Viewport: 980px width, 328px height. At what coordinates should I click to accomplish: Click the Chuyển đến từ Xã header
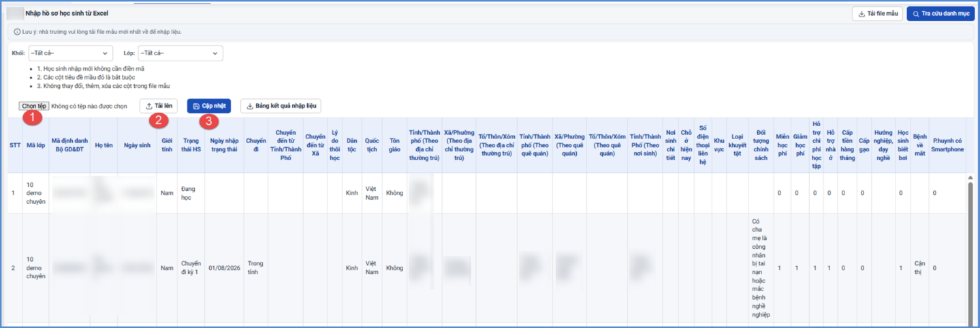(315, 145)
